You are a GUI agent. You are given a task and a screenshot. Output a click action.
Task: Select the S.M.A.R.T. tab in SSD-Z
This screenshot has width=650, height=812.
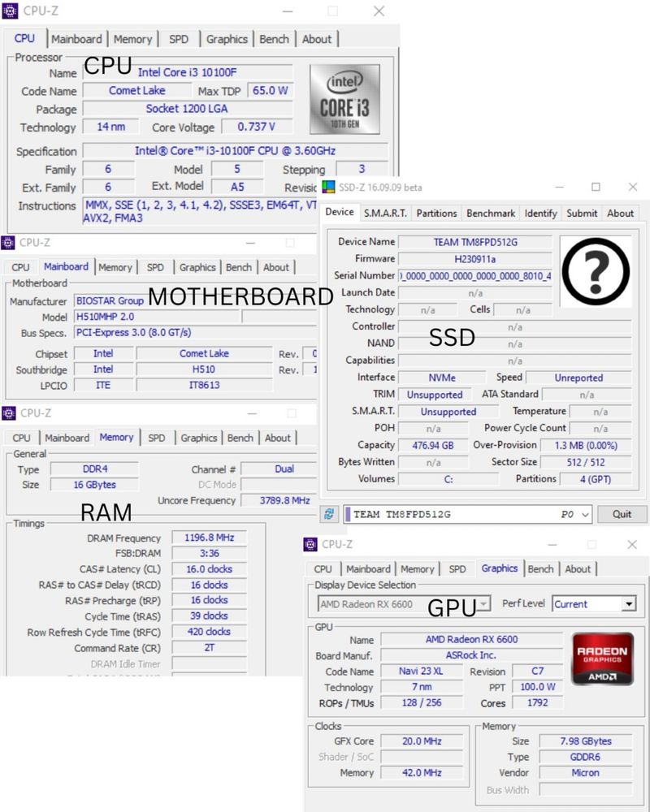pyautogui.click(x=385, y=213)
